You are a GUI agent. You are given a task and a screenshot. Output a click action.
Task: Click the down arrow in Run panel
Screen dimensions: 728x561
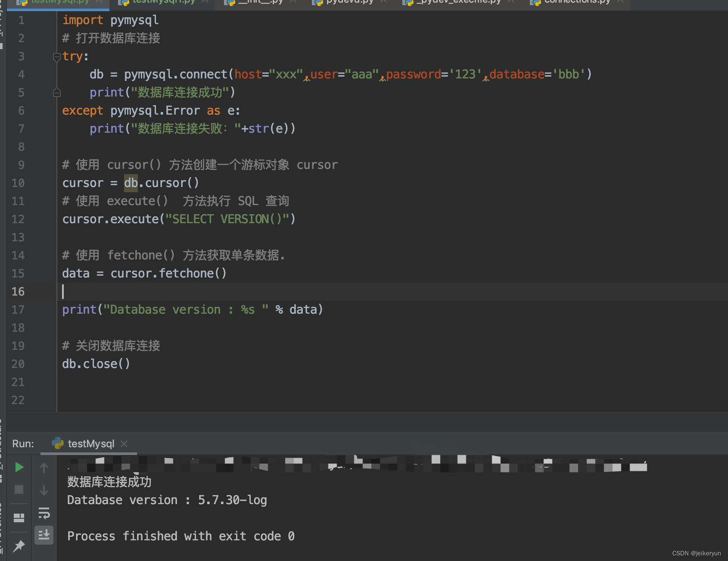tap(44, 490)
